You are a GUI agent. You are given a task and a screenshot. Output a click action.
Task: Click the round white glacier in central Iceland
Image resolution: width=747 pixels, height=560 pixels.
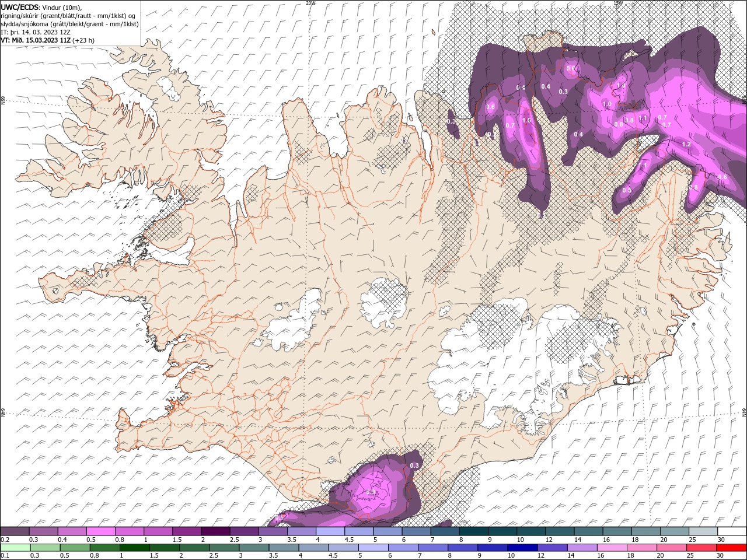(383, 303)
